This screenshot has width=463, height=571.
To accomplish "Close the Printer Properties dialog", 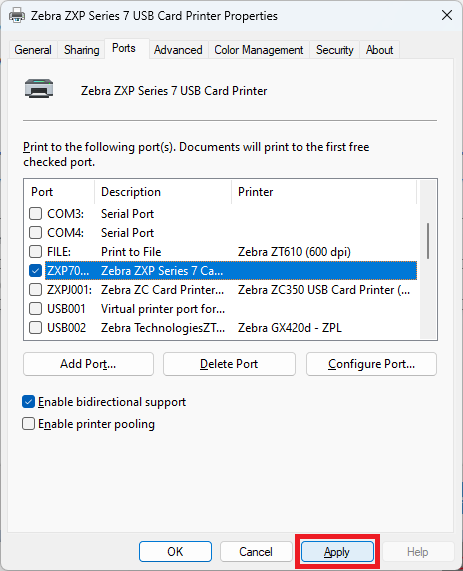I will (447, 15).
